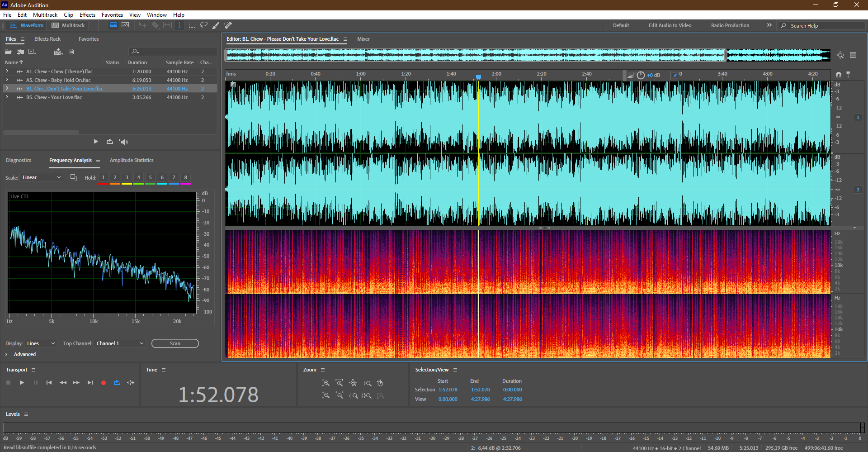Click Insert into Multitrack icon
The width and height of the screenshot is (868, 452).
pyautogui.click(x=58, y=52)
